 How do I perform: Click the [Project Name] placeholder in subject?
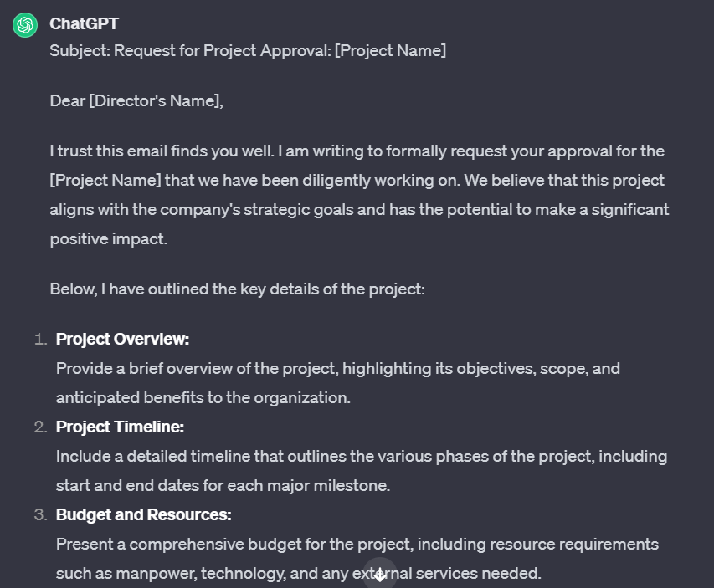tap(390, 50)
